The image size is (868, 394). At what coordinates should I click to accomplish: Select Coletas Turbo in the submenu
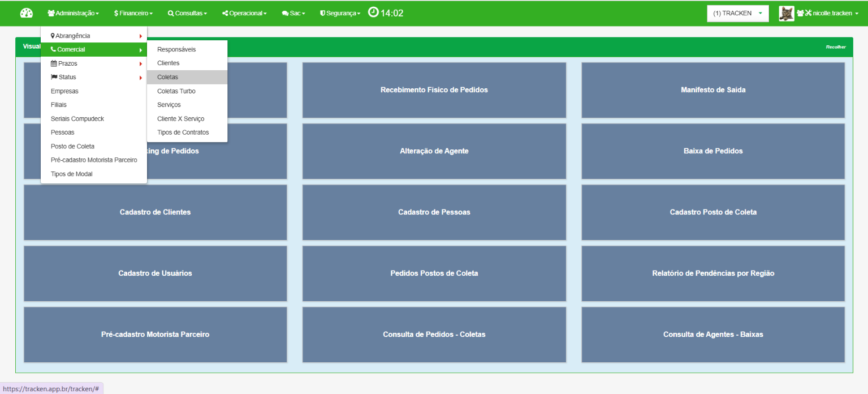(x=187, y=91)
